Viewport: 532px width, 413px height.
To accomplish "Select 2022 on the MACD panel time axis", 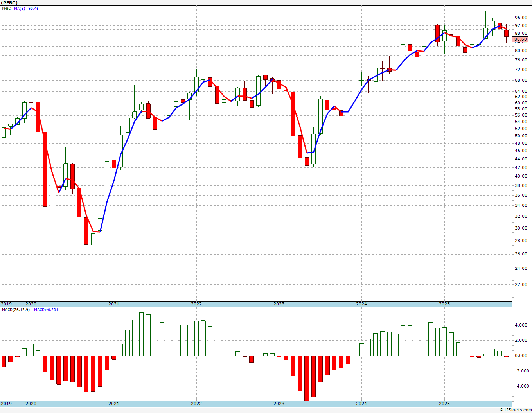I will (196, 404).
